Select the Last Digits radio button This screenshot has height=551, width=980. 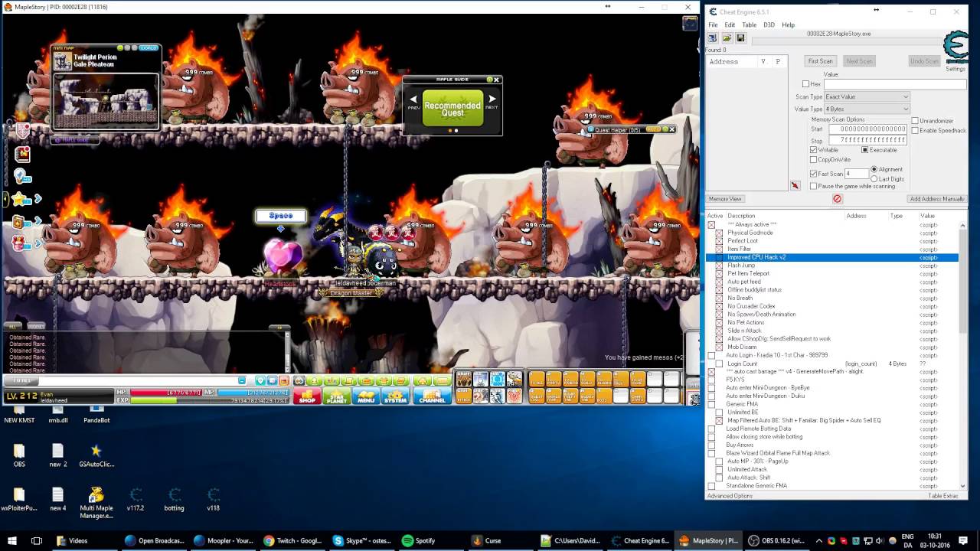click(874, 179)
